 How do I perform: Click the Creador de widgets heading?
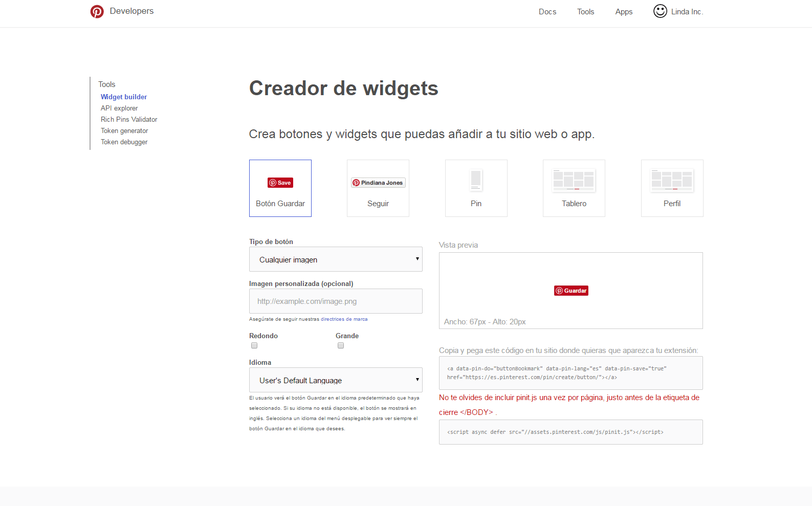343,88
